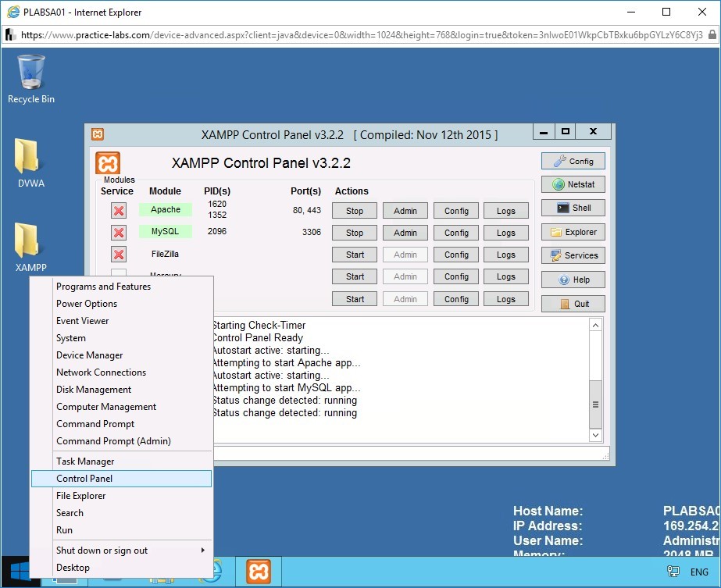
Task: Open Explorer from XAMPP panel
Action: click(x=573, y=232)
